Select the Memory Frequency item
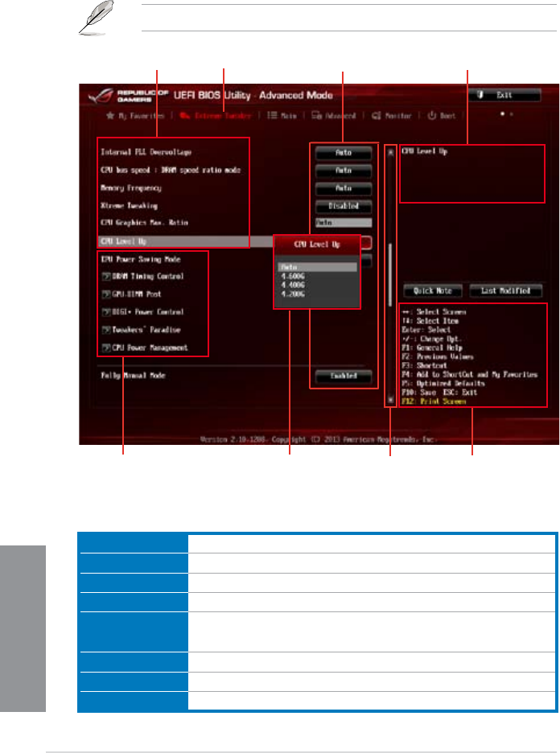Image resolution: width=560 pixels, height=753 pixels. coord(130,187)
